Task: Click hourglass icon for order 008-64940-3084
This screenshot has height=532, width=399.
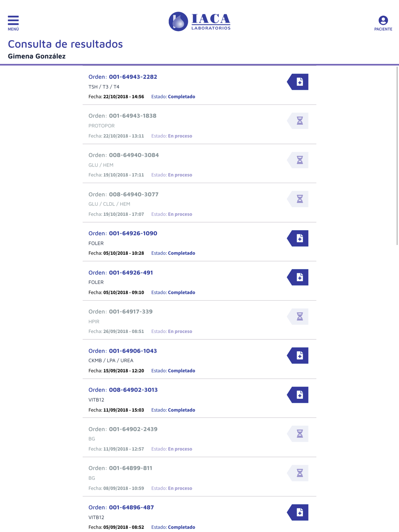Action: point(298,160)
